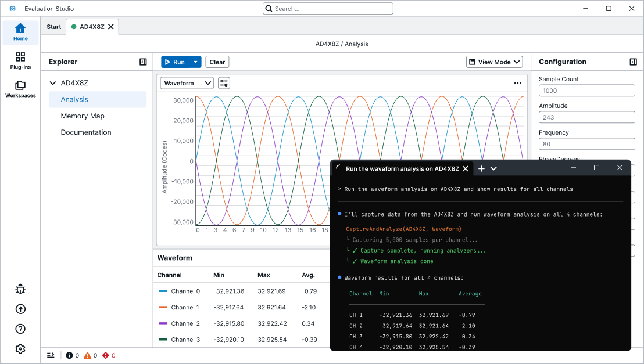Click the Max column header in Waveform table
Viewport: 644px width, 364px height.
(x=264, y=275)
